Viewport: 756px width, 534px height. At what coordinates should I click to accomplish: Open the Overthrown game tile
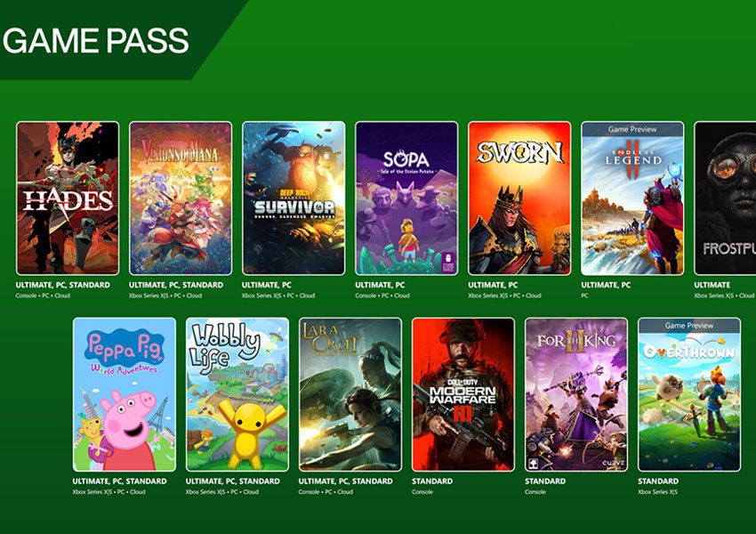click(x=689, y=394)
